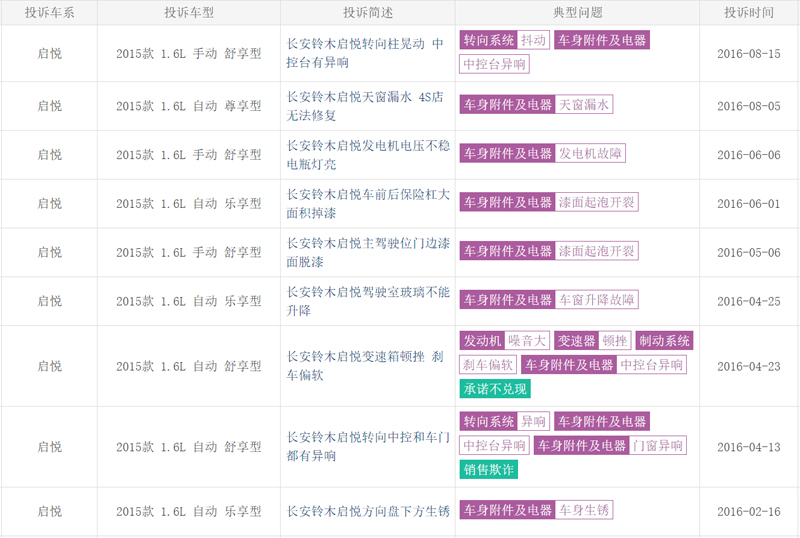Open complaint 长安铃木启悦变速箱顿挫 刹车偏软
Screen dimensions: 800x538
(365, 366)
